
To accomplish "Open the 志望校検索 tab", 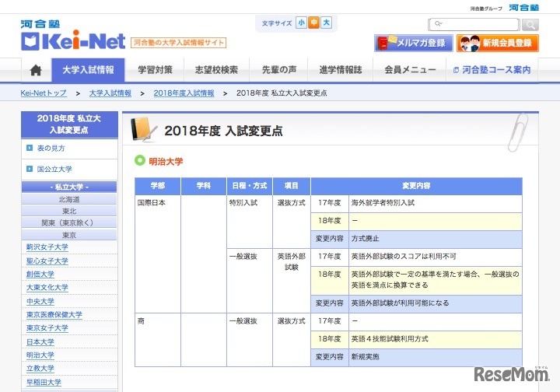I will click(x=216, y=70).
